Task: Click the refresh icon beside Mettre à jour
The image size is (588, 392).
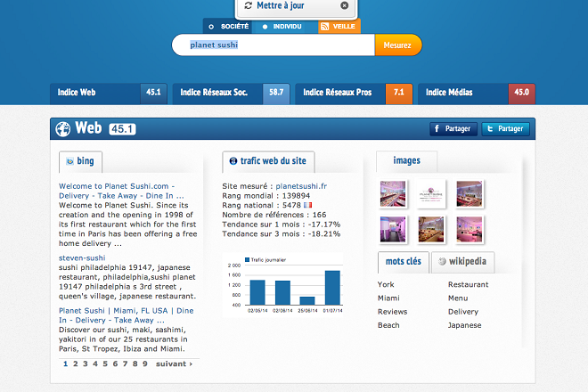Action: (249, 5)
